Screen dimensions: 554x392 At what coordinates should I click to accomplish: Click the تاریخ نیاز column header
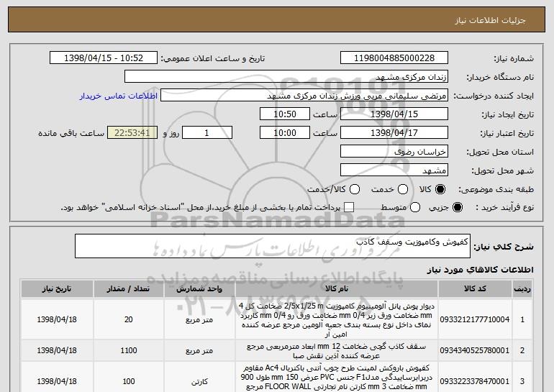click(57, 289)
